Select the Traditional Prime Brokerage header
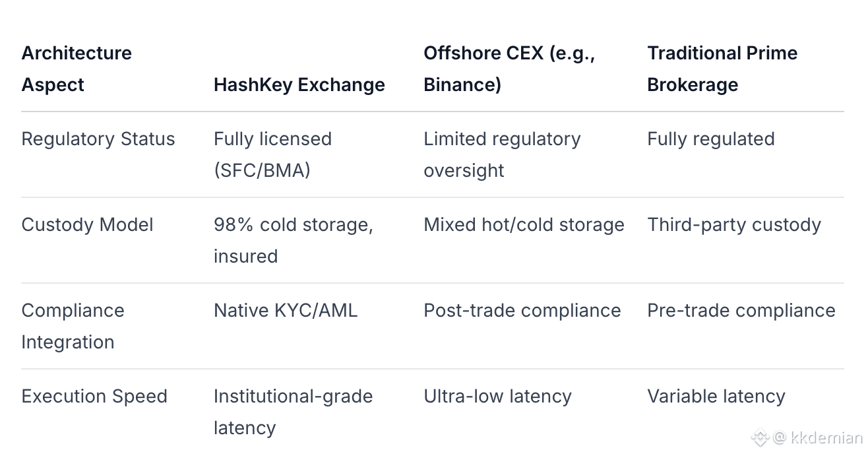 coord(722,69)
